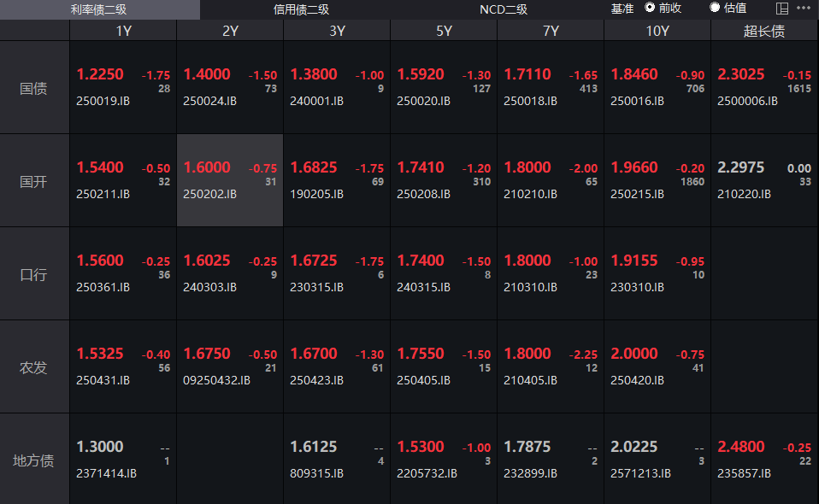Viewport: 819px width, 504px height.
Task: Click the 250019.IB bond cell
Action: pos(123,88)
